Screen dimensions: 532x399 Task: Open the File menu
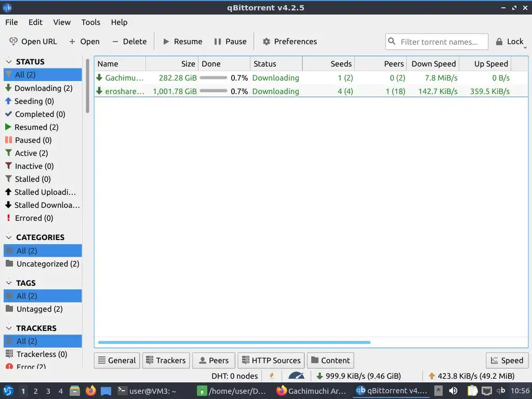pyautogui.click(x=11, y=22)
